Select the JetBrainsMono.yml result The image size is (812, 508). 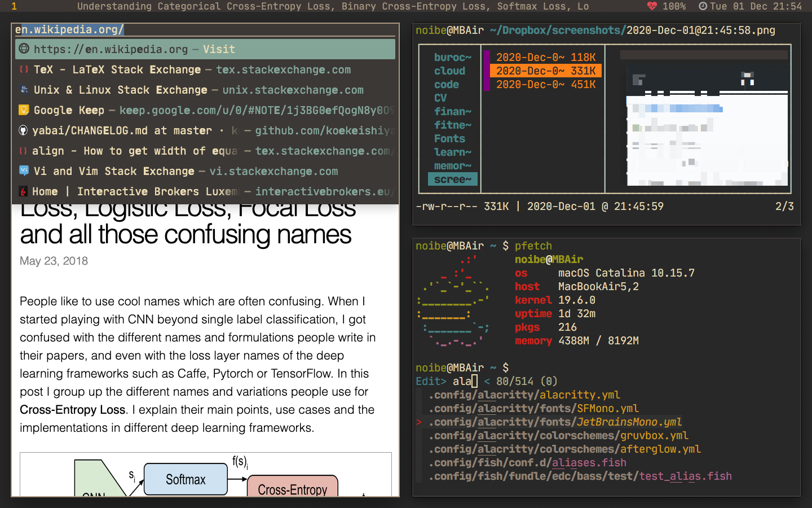point(555,422)
